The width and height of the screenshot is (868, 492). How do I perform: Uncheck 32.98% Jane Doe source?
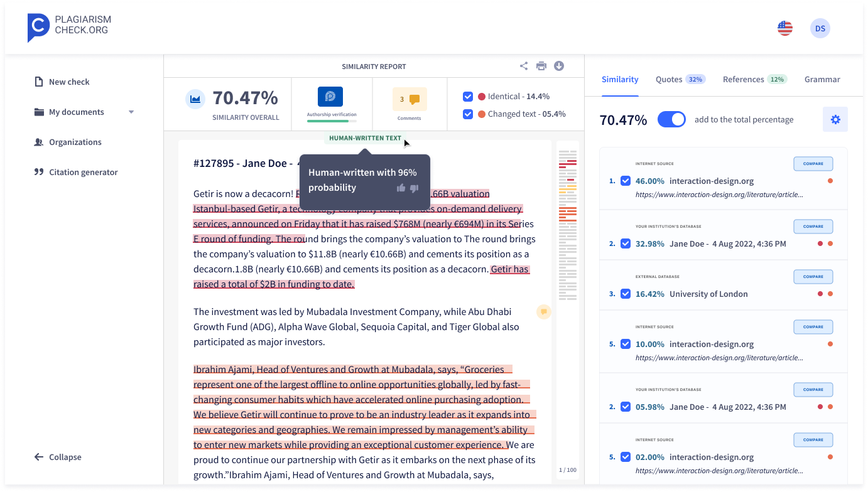[626, 243]
